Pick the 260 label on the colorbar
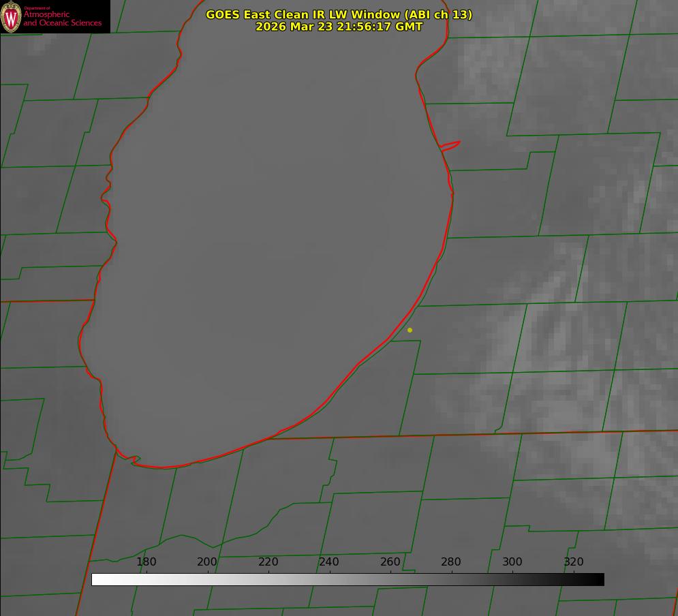This screenshot has height=616, width=678. coord(390,561)
